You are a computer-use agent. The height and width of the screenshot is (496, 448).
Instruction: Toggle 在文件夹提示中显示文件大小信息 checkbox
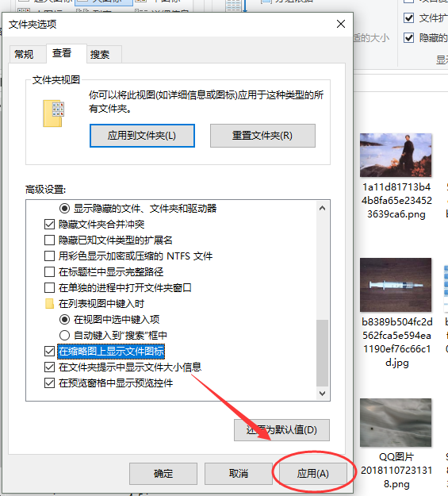(49, 367)
